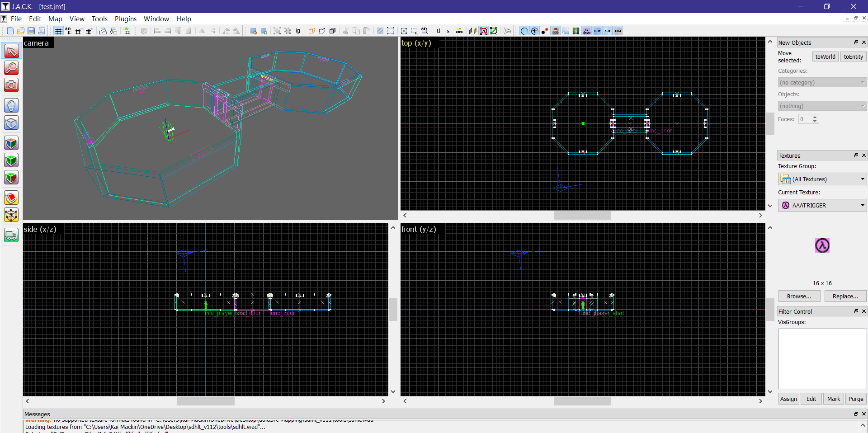Click the solid cube toolbar icon

(x=332, y=31)
